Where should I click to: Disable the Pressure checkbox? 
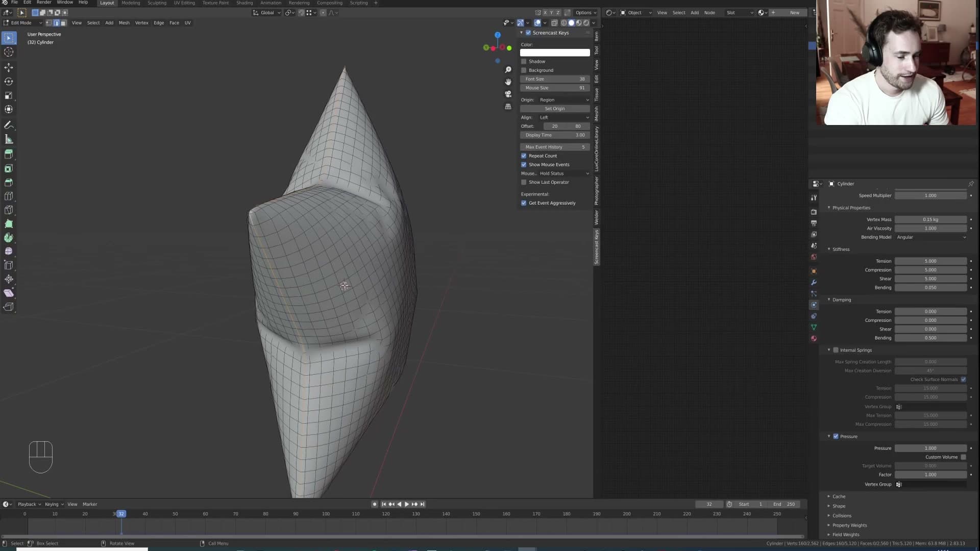coord(836,437)
